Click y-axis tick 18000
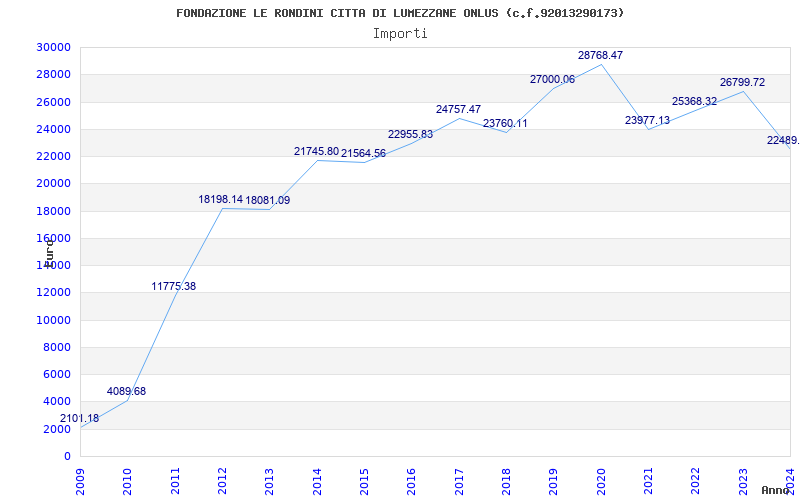This screenshot has height=500, width=800. [x=54, y=211]
